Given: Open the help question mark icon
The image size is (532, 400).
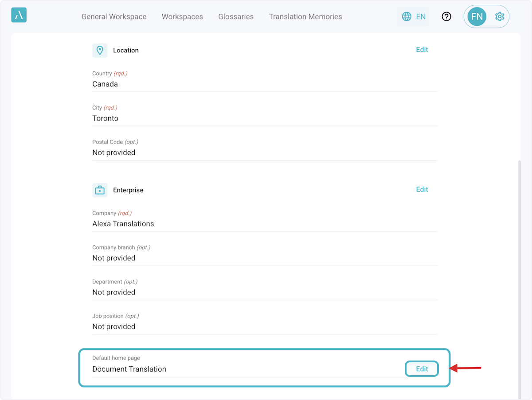Looking at the screenshot, I should click(446, 17).
